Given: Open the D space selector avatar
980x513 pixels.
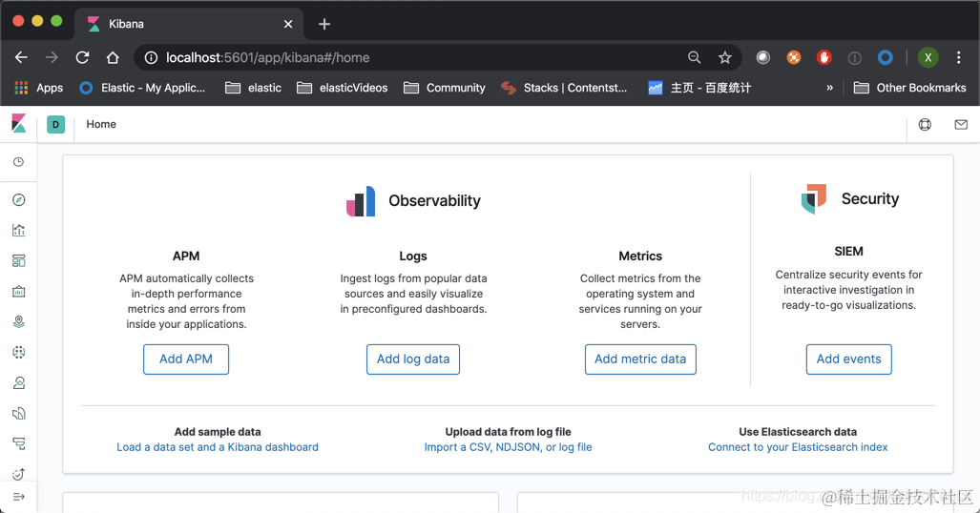Looking at the screenshot, I should pyautogui.click(x=55, y=124).
